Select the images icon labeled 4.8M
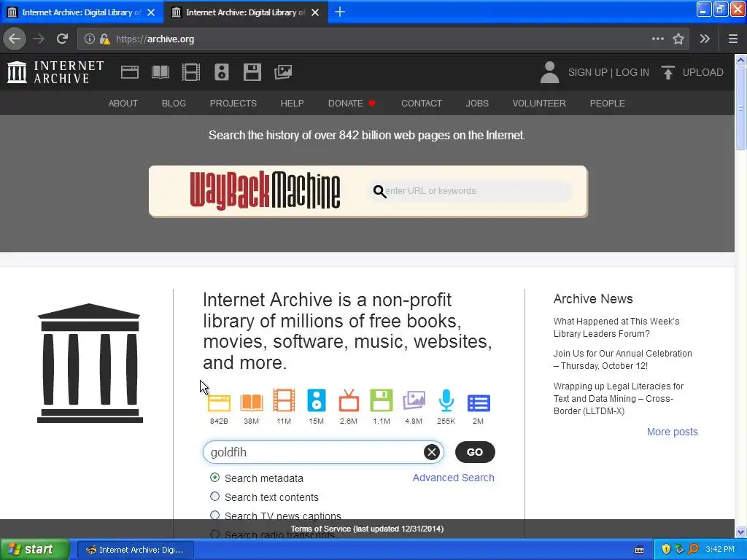Screen dimensions: 747x560 pyautogui.click(x=414, y=400)
